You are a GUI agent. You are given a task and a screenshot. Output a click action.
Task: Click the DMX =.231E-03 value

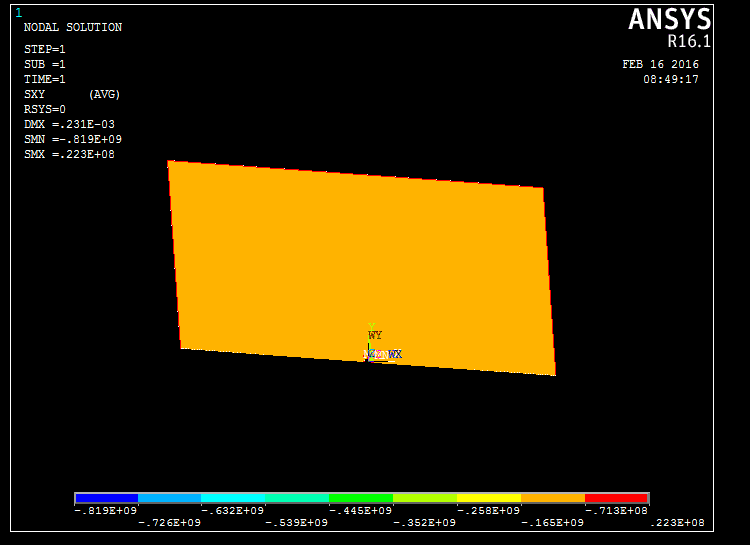(69, 124)
